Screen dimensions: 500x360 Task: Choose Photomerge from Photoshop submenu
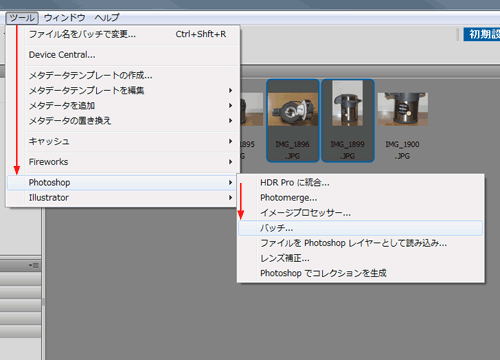(x=361, y=198)
